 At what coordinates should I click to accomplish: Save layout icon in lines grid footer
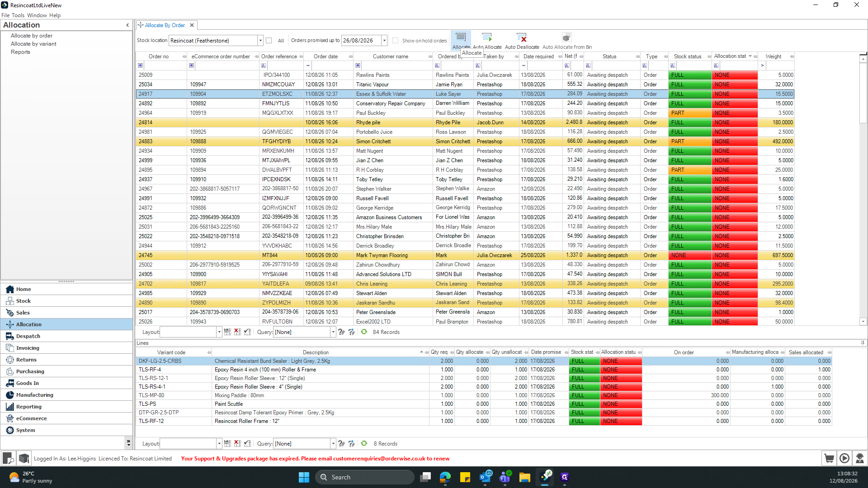(227, 444)
